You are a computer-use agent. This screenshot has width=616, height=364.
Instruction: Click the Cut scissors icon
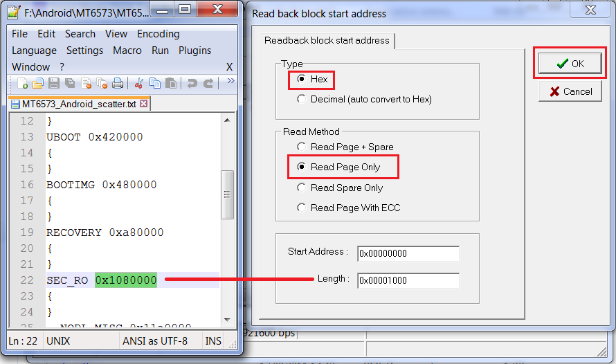click(138, 83)
